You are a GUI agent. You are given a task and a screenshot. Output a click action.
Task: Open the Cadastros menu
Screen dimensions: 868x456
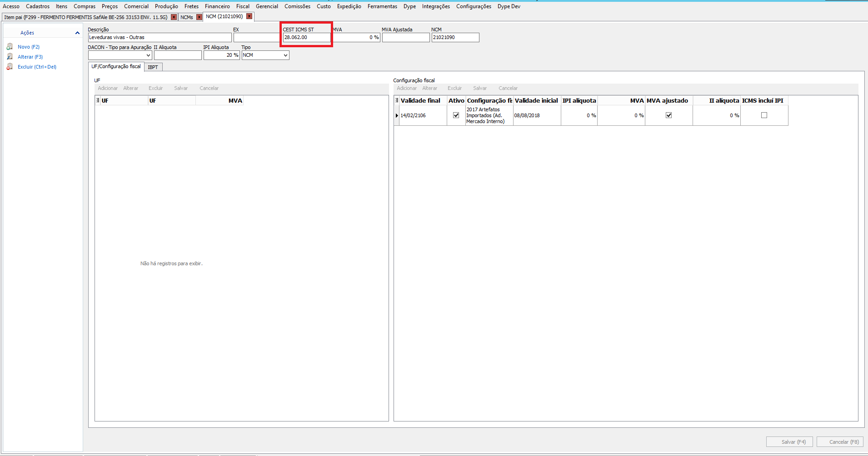pyautogui.click(x=38, y=6)
